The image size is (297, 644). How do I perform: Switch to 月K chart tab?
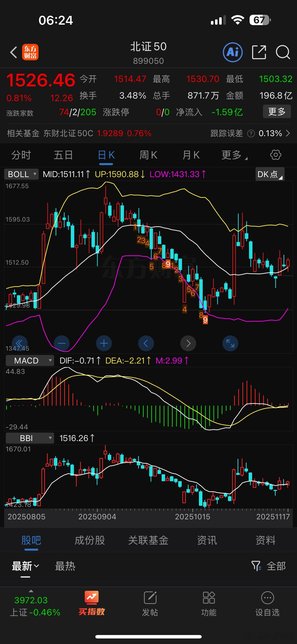pyautogui.click(x=191, y=155)
